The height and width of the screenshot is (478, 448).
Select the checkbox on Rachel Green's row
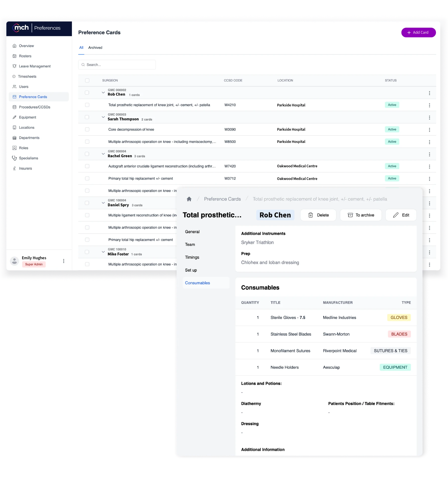pyautogui.click(x=87, y=154)
